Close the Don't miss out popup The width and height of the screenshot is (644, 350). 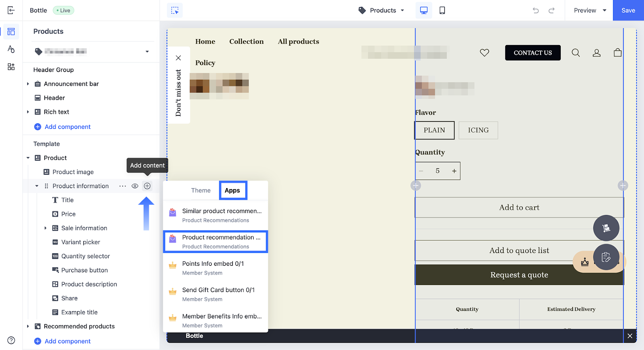pyautogui.click(x=178, y=58)
